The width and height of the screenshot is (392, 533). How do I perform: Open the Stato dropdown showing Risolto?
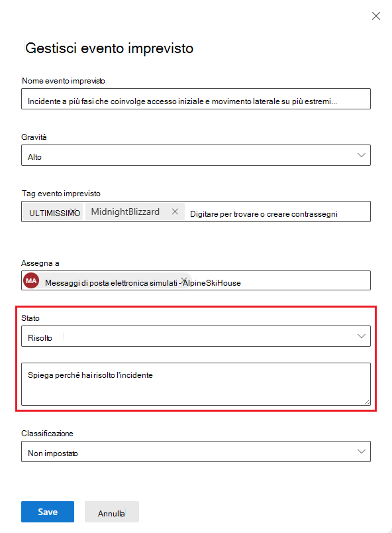click(x=195, y=336)
